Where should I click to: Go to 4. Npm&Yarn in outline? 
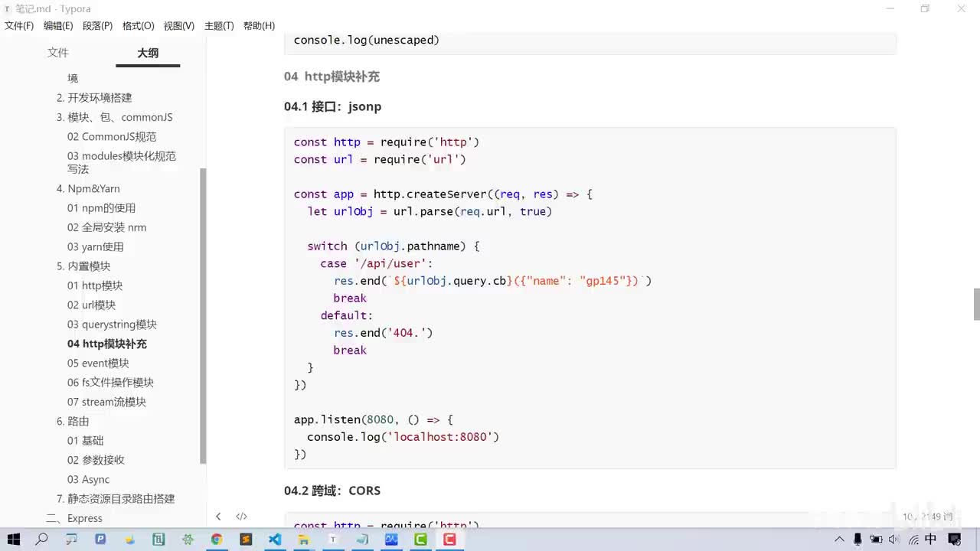(88, 188)
